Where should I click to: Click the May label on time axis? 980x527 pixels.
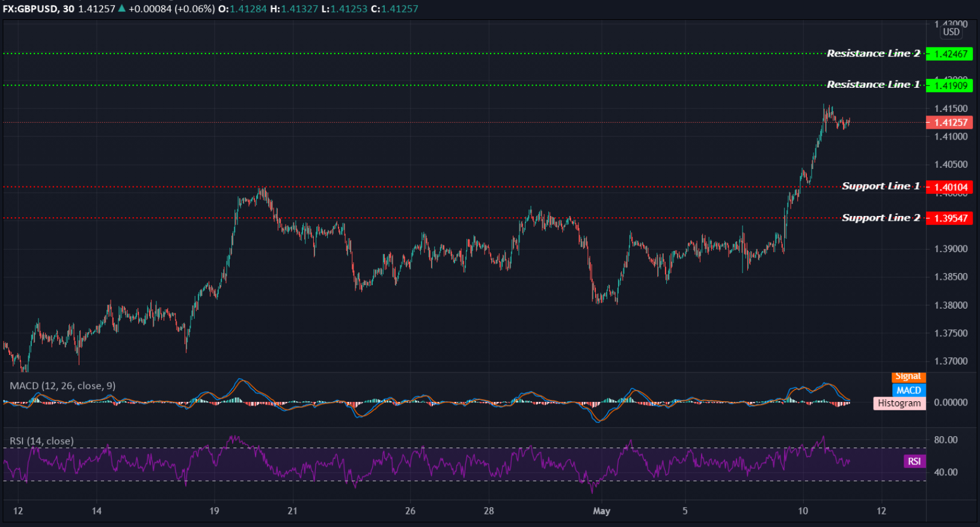[601, 511]
